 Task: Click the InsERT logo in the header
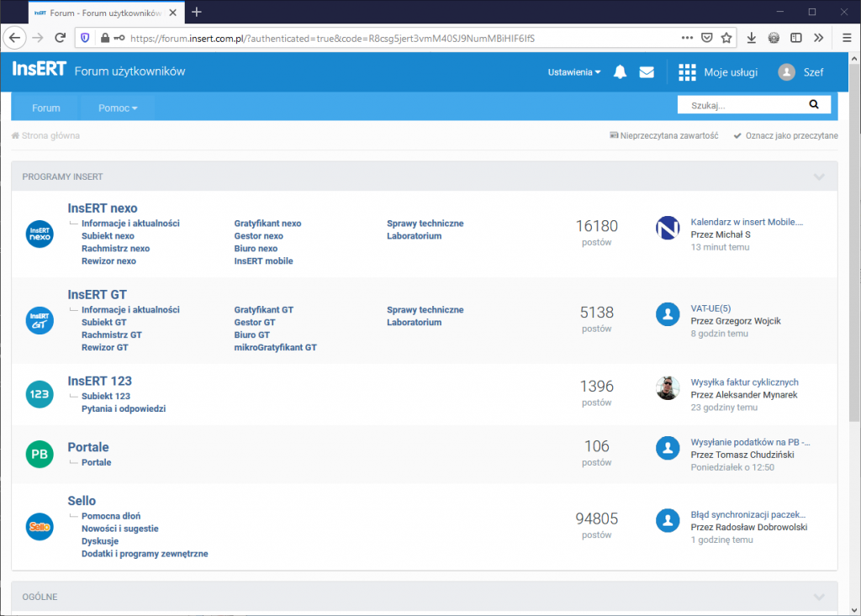coord(39,69)
